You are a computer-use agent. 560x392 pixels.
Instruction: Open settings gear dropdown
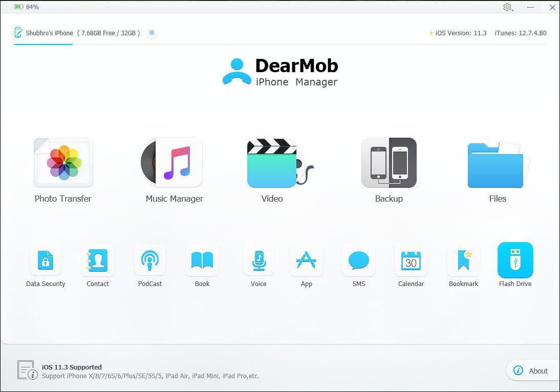coord(508,7)
